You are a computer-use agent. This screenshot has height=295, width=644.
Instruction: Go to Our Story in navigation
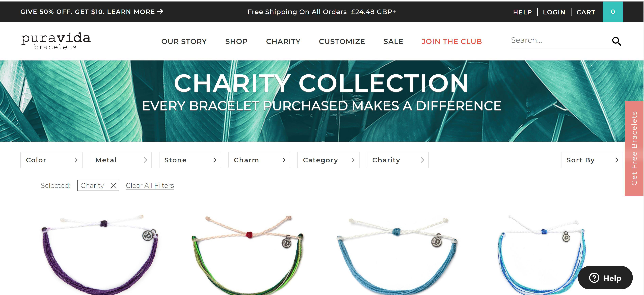184,41
